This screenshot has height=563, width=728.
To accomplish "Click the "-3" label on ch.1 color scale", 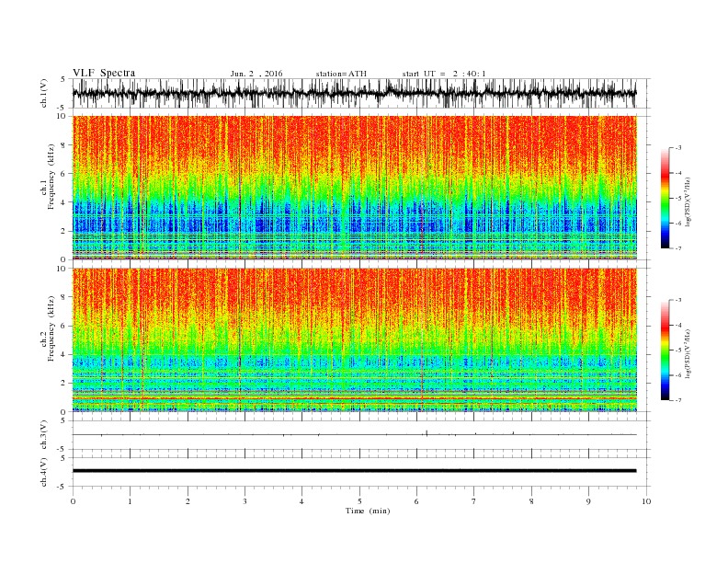I will [677, 148].
